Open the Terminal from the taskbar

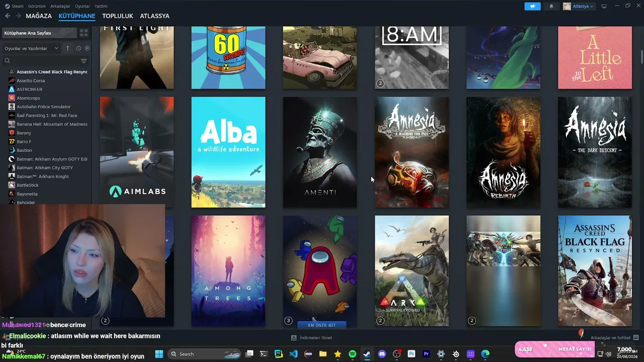point(264,354)
